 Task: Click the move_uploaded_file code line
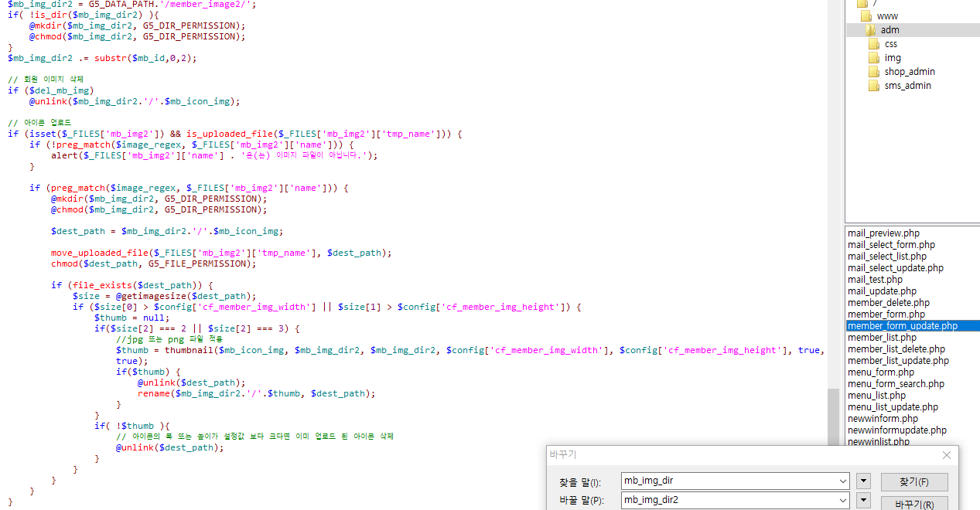tap(221, 253)
